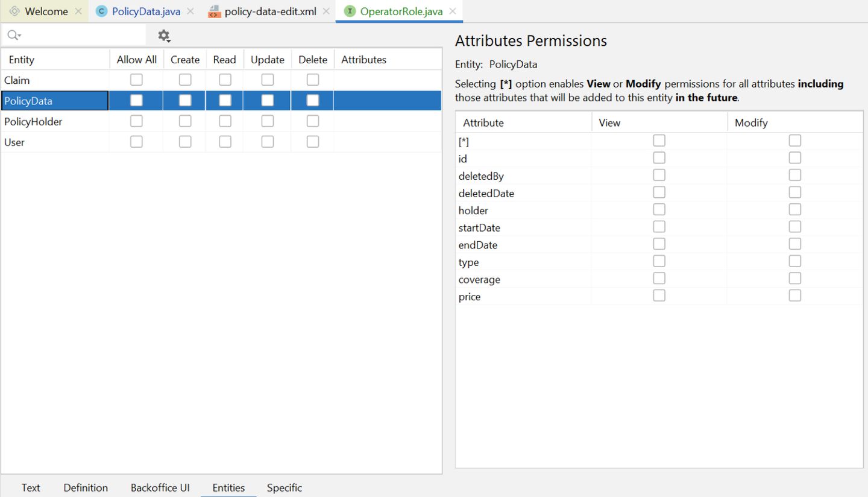Click the search magnifier icon in the filter field
This screenshot has width=868, height=497.
tap(13, 36)
